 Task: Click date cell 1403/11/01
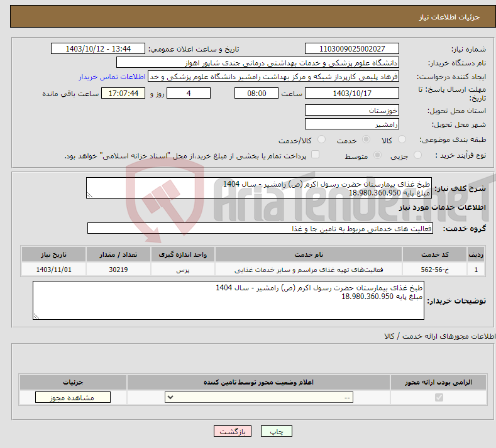(53, 270)
